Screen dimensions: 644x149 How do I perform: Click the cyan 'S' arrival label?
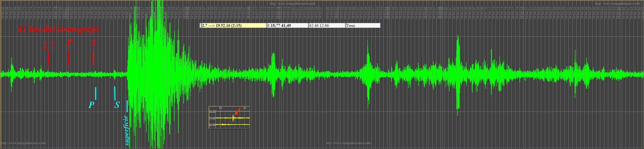click(x=117, y=105)
